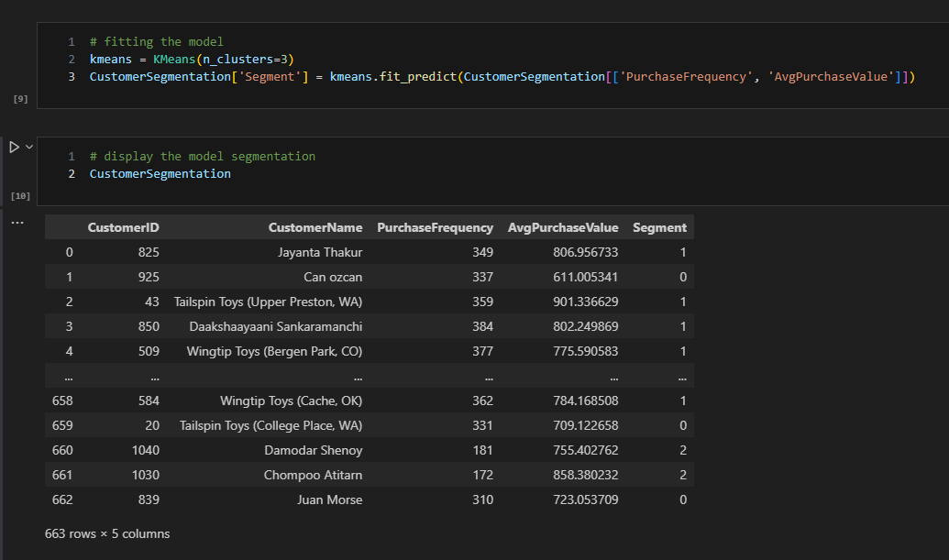Click the '663 rows × 5 columns' summary
This screenshot has height=560, width=949.
(x=107, y=534)
